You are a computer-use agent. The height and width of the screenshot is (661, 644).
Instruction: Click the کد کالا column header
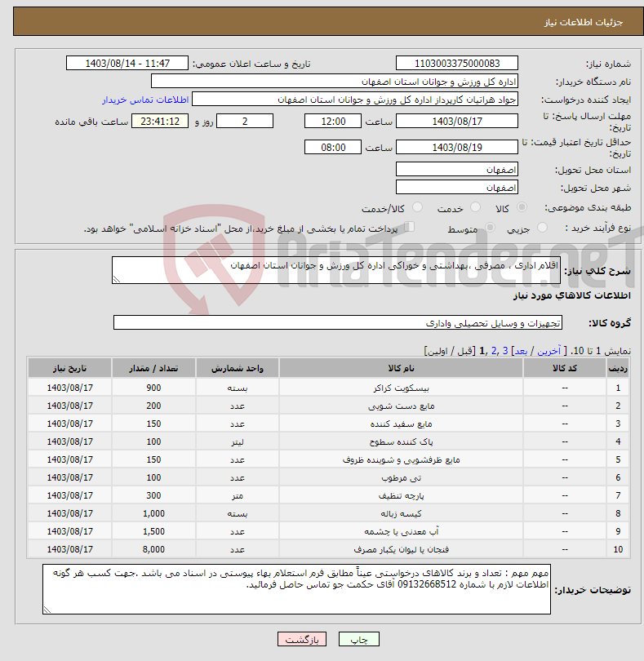coord(564,368)
